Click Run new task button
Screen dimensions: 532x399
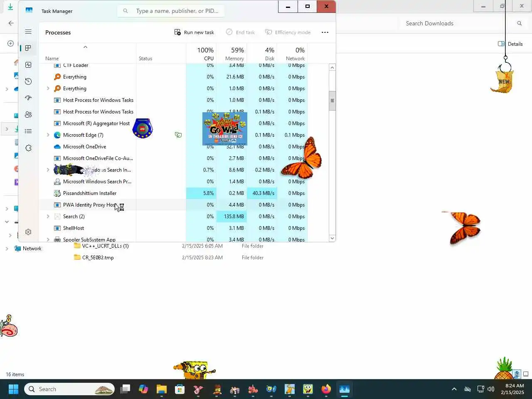point(194,32)
